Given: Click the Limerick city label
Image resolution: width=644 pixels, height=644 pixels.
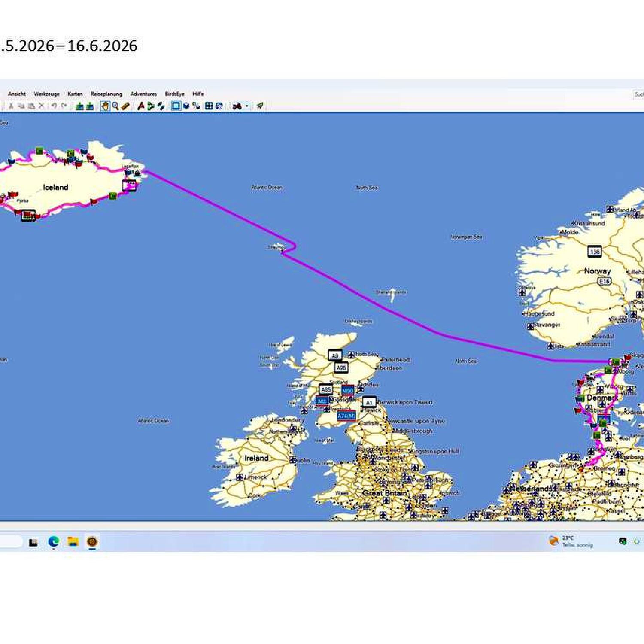Looking at the screenshot, I should click(x=255, y=477).
